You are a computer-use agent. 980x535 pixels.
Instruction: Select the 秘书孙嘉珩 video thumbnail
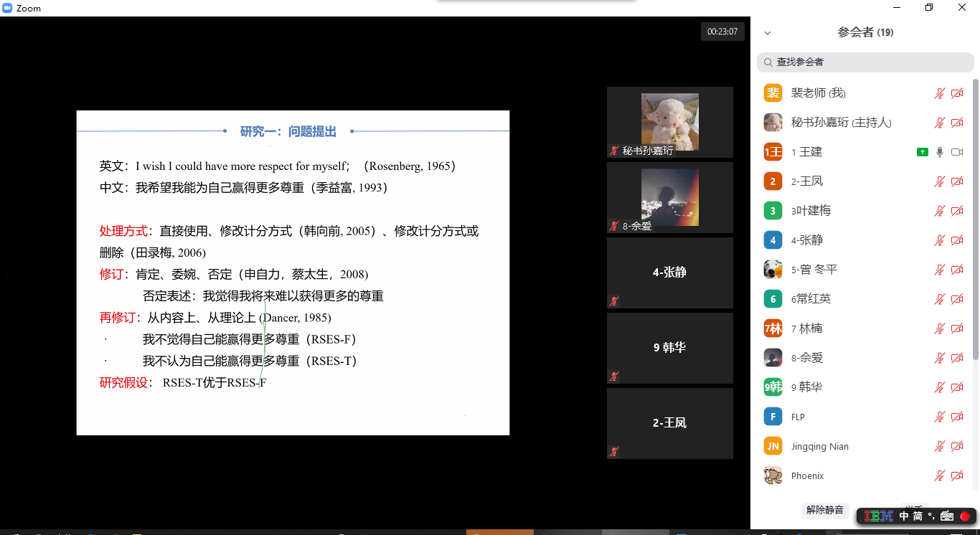pyautogui.click(x=669, y=122)
